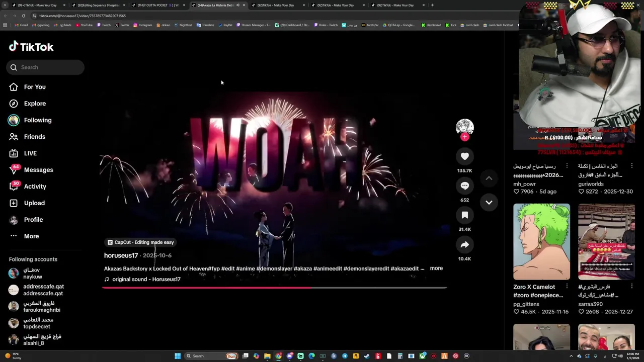Open naykuw following account

(x=33, y=274)
